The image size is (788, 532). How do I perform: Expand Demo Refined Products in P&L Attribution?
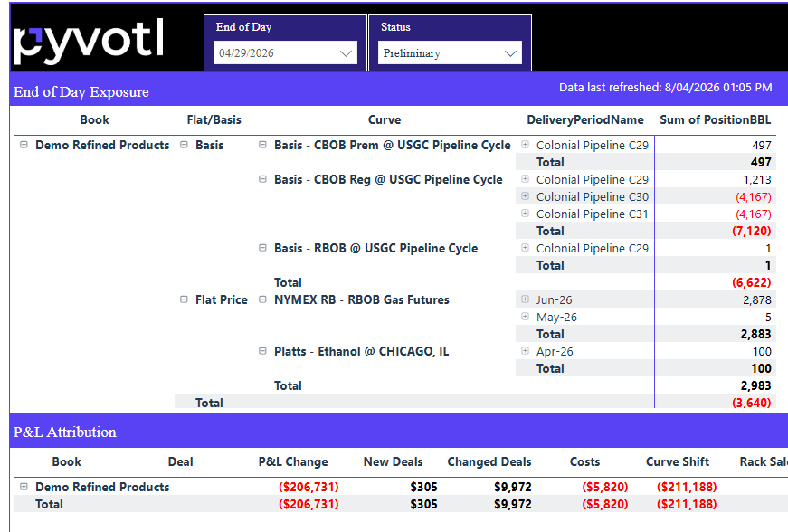coord(24,487)
